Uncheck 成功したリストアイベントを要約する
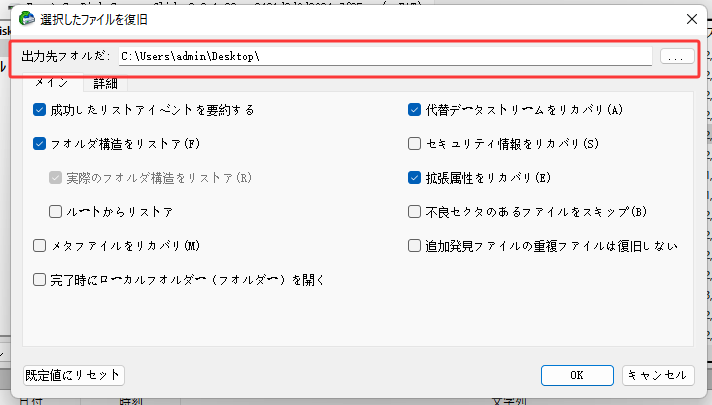Image resolution: width=712 pixels, height=405 pixels. (40, 109)
